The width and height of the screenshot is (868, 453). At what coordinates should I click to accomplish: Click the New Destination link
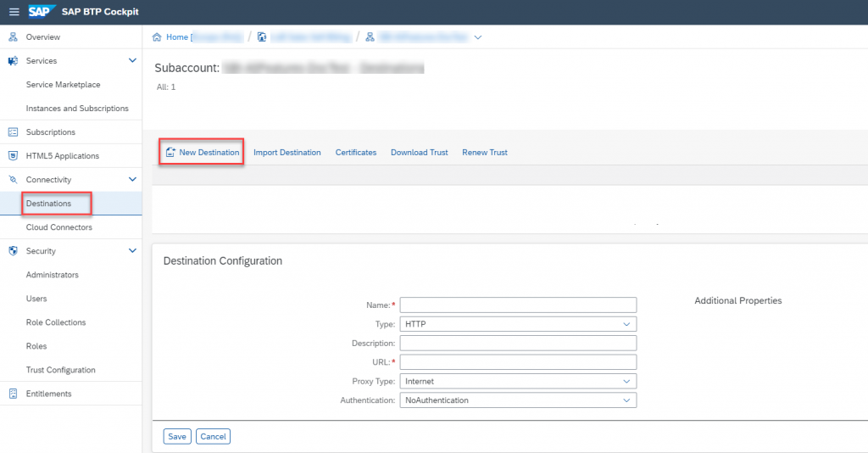[x=209, y=153]
